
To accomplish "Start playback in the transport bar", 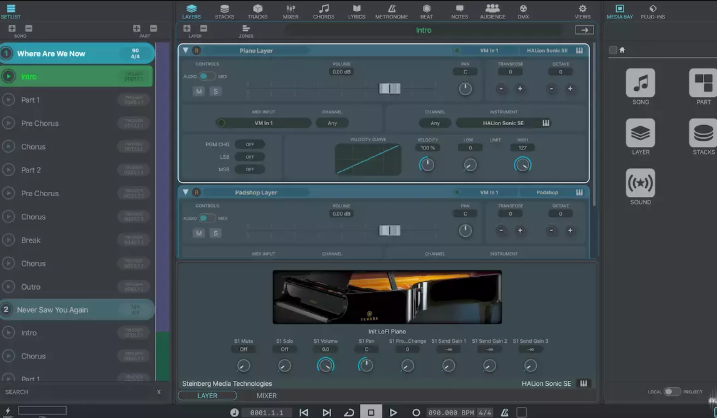I will tap(393, 412).
